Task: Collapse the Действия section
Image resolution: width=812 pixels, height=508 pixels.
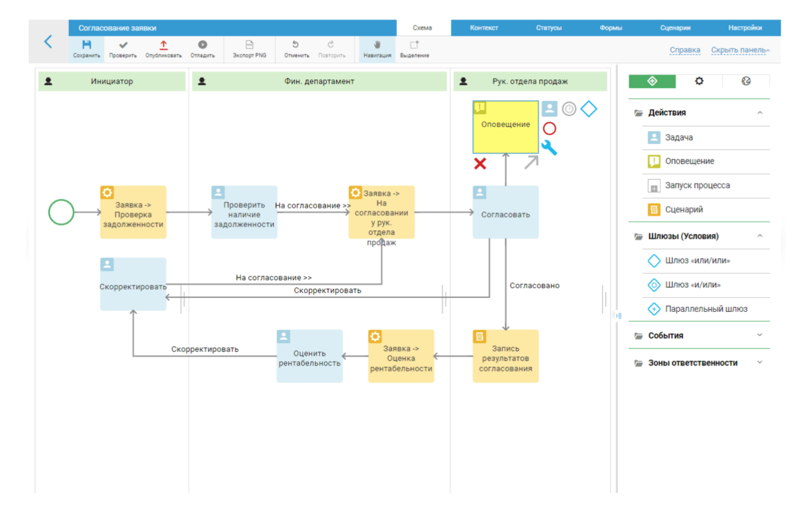Action: coord(760,113)
